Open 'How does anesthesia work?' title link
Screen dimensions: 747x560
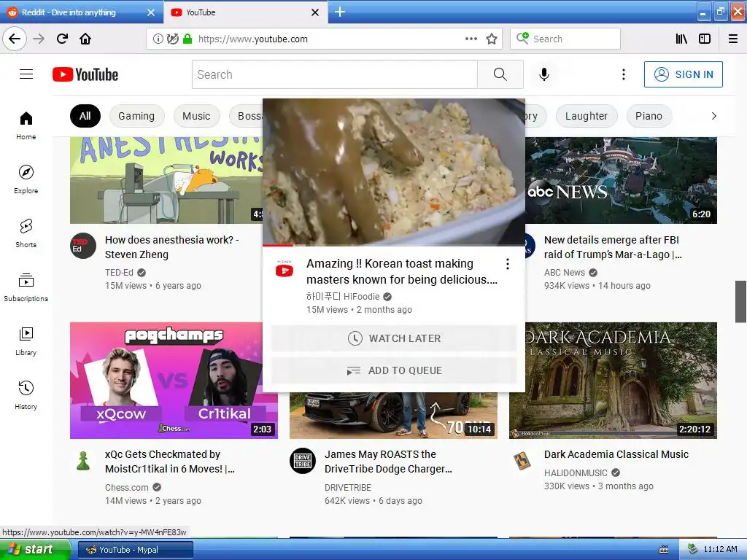[172, 247]
